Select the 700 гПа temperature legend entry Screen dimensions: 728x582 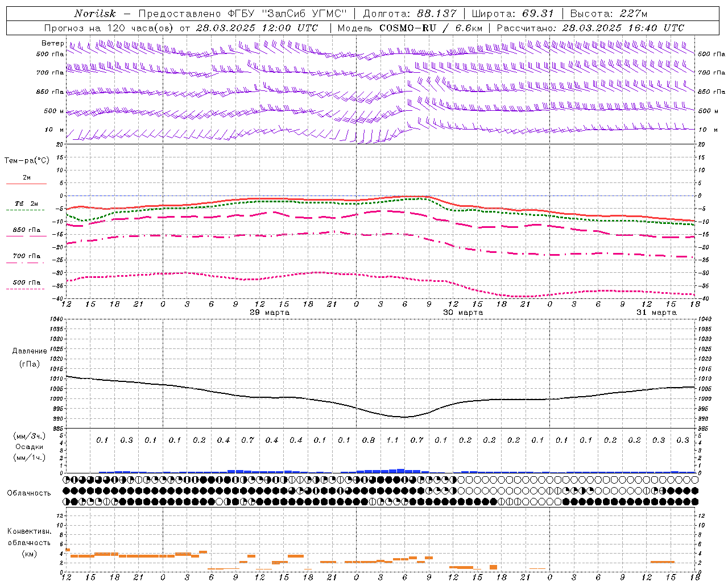point(27,256)
